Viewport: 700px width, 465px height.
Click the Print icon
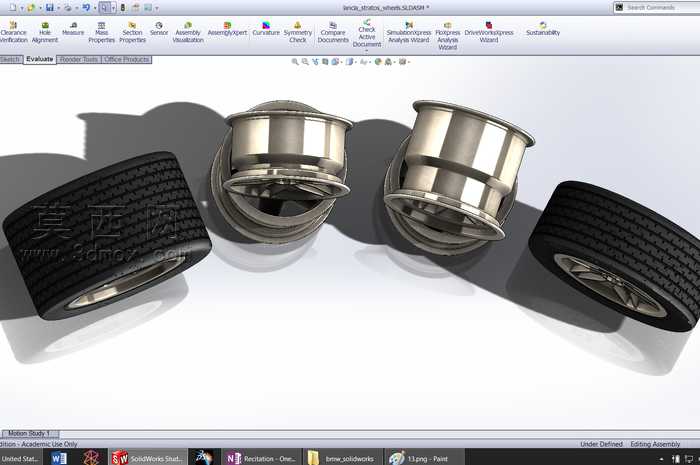tap(67, 8)
